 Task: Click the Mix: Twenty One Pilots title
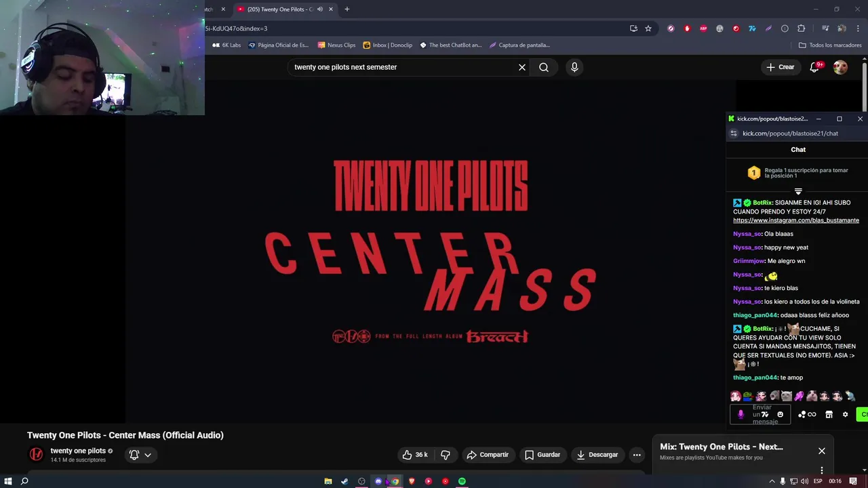click(x=722, y=447)
